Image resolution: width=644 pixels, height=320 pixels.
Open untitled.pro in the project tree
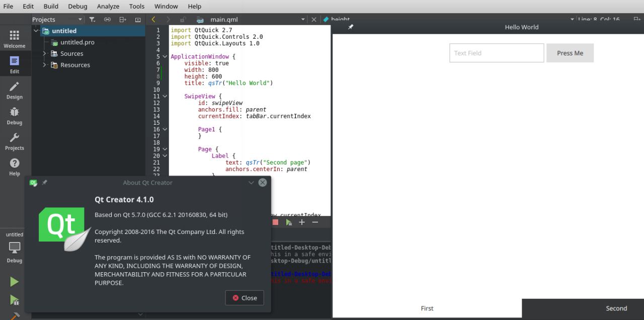77,42
